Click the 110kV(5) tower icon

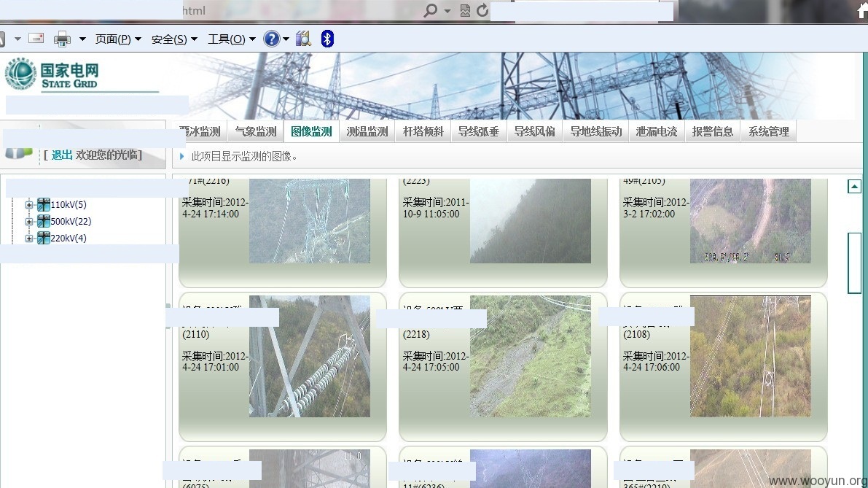point(43,205)
